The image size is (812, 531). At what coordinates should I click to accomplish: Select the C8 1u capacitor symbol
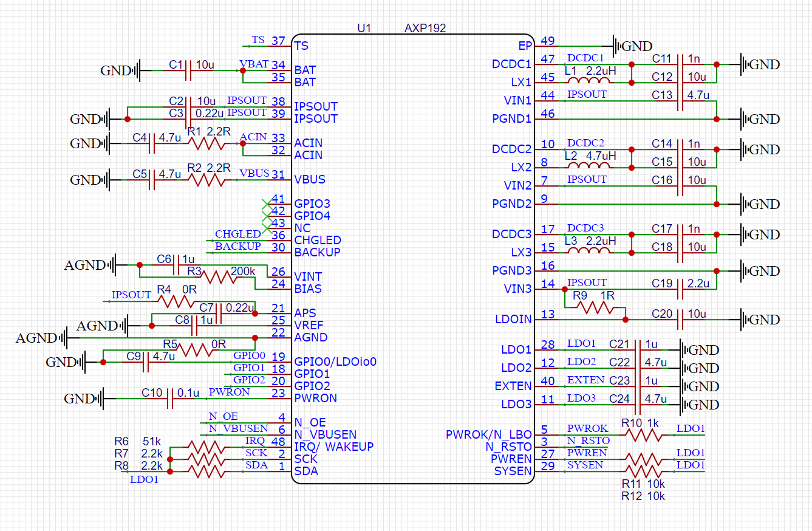click(x=194, y=326)
